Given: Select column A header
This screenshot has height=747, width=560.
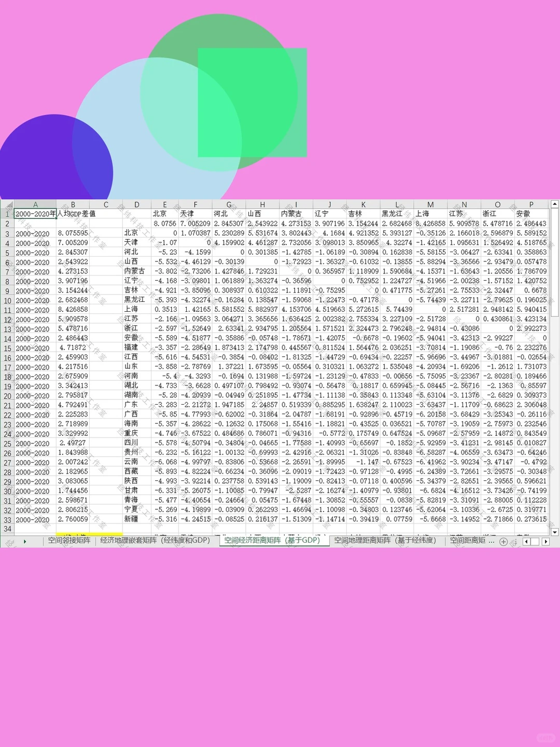Looking at the screenshot, I should tap(35, 204).
